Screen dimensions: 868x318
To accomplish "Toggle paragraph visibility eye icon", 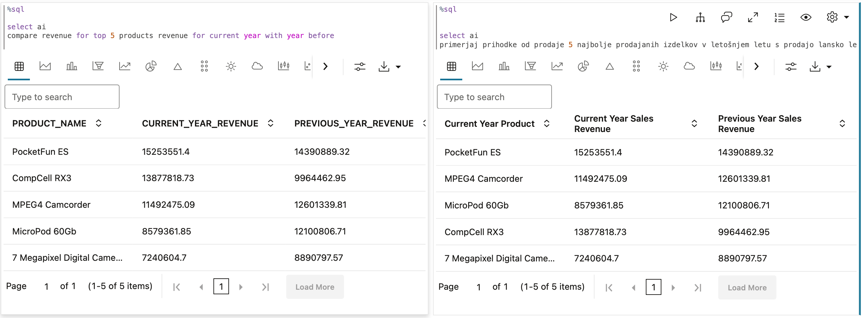I will [x=806, y=17].
